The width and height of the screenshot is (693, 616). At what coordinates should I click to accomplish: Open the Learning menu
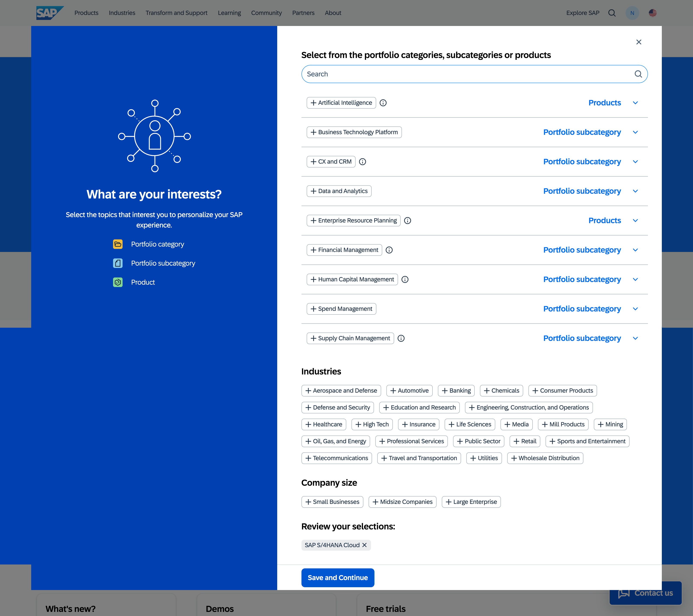229,13
